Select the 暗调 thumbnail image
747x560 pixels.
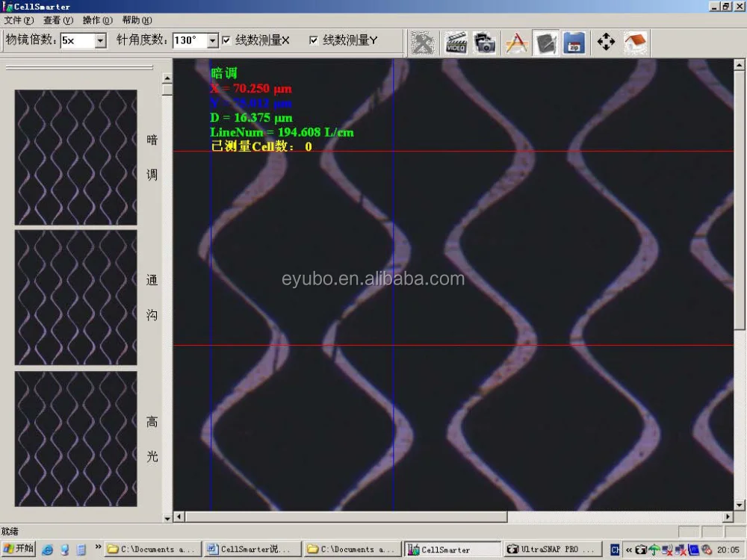(x=76, y=157)
